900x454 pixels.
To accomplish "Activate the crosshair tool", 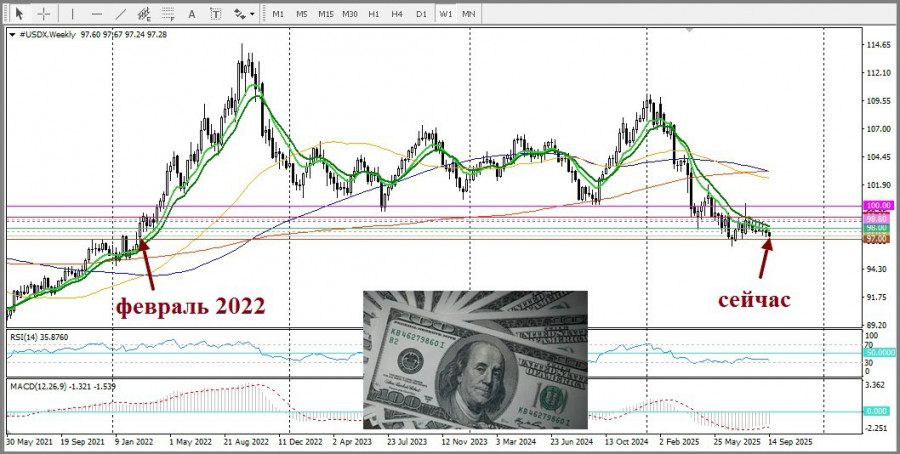I will 44,14.
